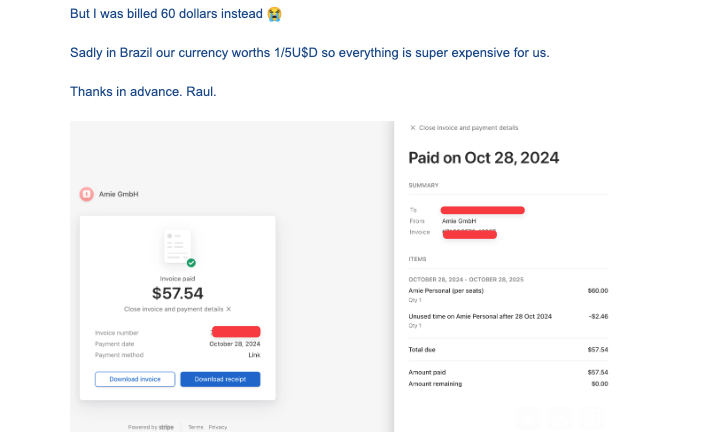Select the Sadly in Brazil currency sentence
This screenshot has height=432, width=706.
click(310, 53)
